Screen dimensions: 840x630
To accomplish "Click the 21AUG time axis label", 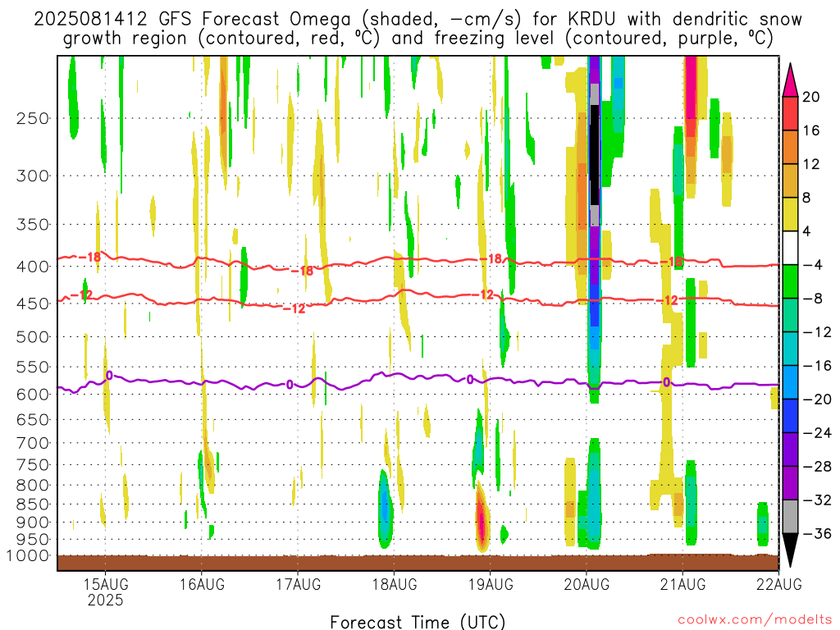I will (683, 584).
